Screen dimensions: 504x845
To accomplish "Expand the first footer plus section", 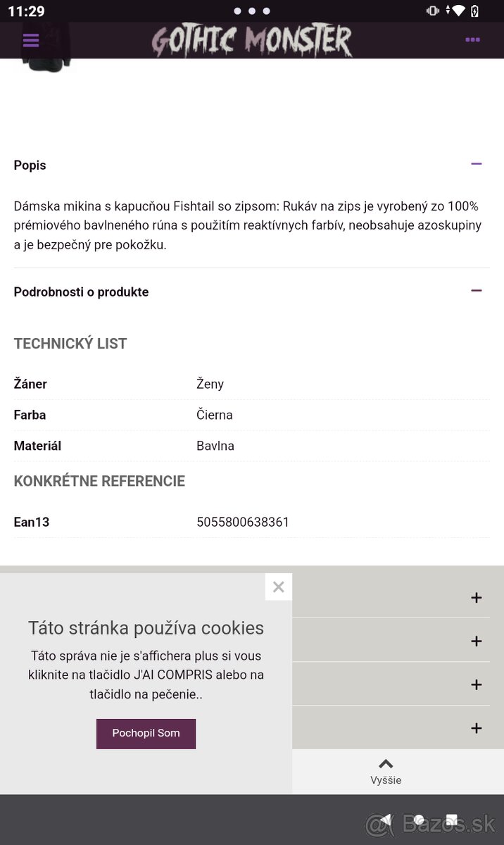I will (477, 598).
